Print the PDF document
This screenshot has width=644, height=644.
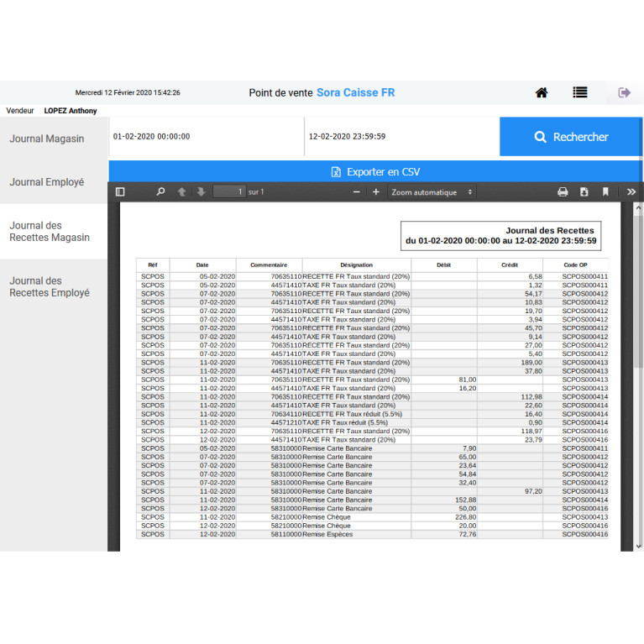[563, 192]
